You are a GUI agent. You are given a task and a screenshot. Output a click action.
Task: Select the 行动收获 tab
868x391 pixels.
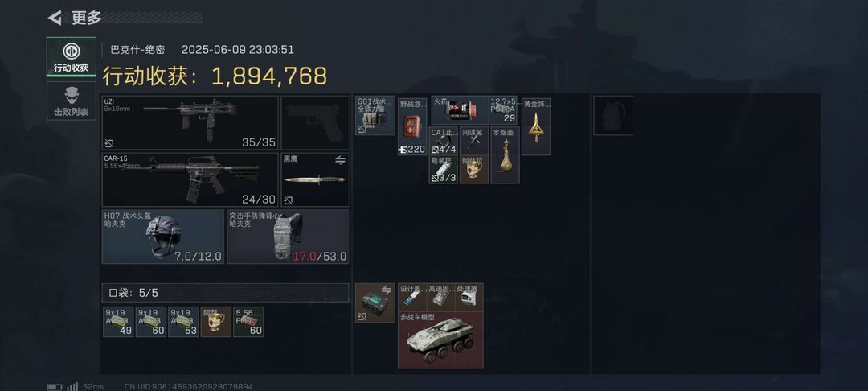pos(71,57)
